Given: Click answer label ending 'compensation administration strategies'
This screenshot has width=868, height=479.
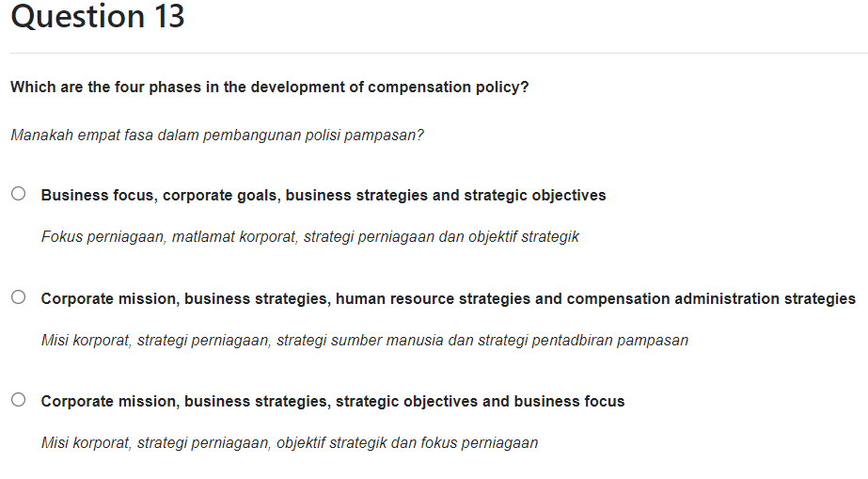Looking at the screenshot, I should [448, 299].
